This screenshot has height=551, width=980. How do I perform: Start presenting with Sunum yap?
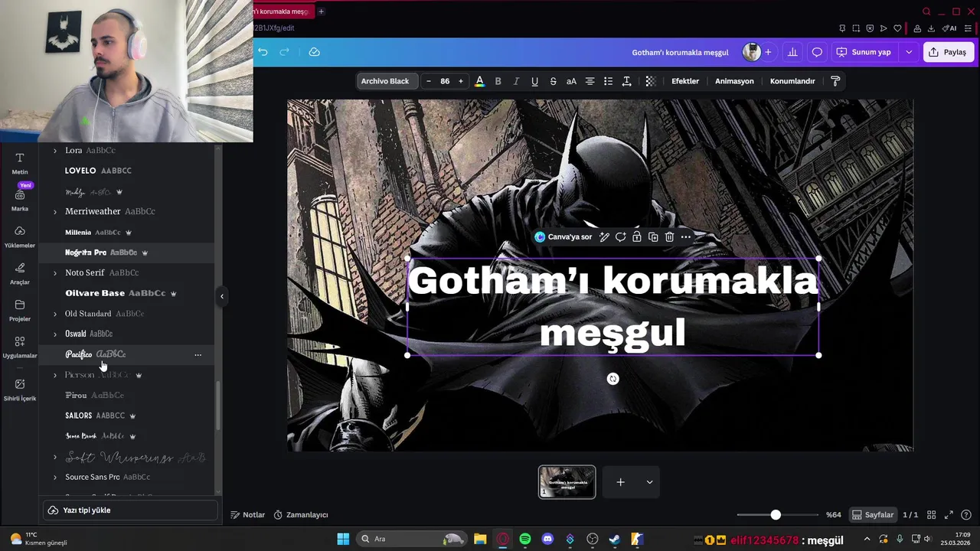click(x=864, y=52)
